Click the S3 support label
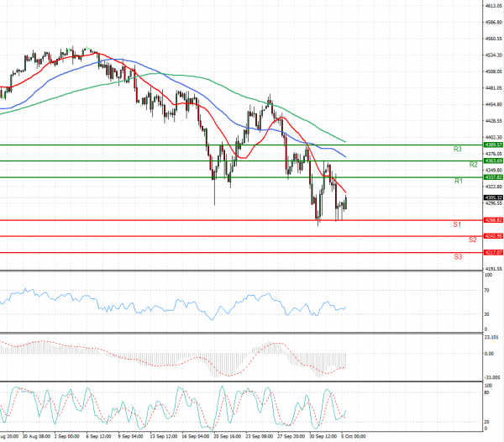Screen dimensions: 504x442 tap(458, 256)
